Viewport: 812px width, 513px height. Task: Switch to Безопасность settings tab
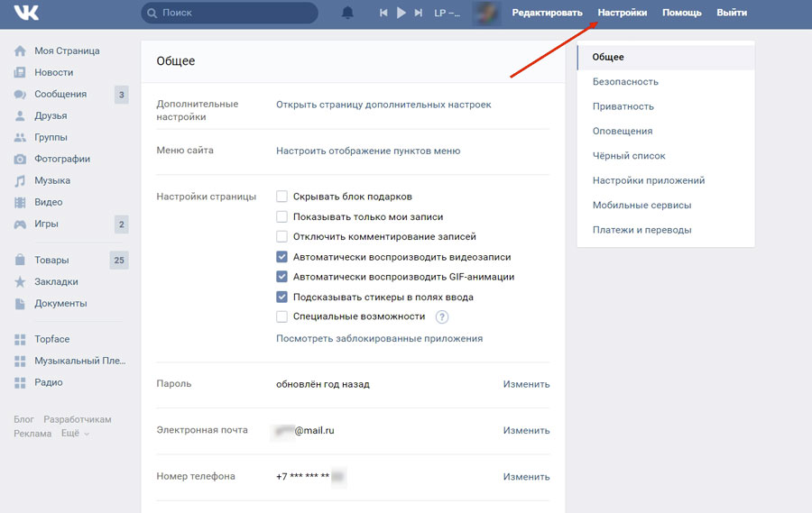666,82
